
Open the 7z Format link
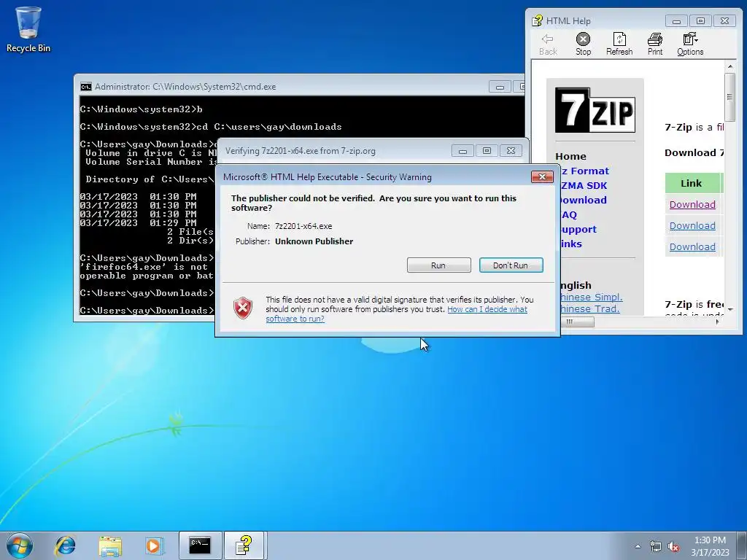point(585,171)
